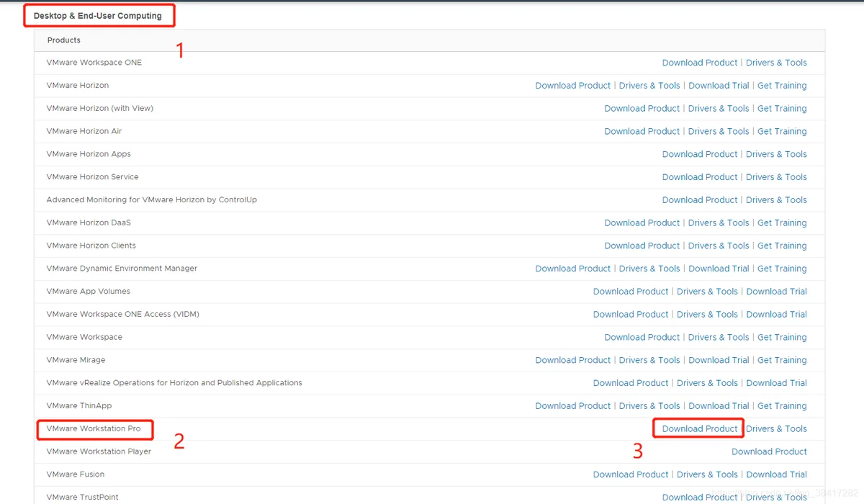Download Trial link in VMware Horizon row

[719, 86]
